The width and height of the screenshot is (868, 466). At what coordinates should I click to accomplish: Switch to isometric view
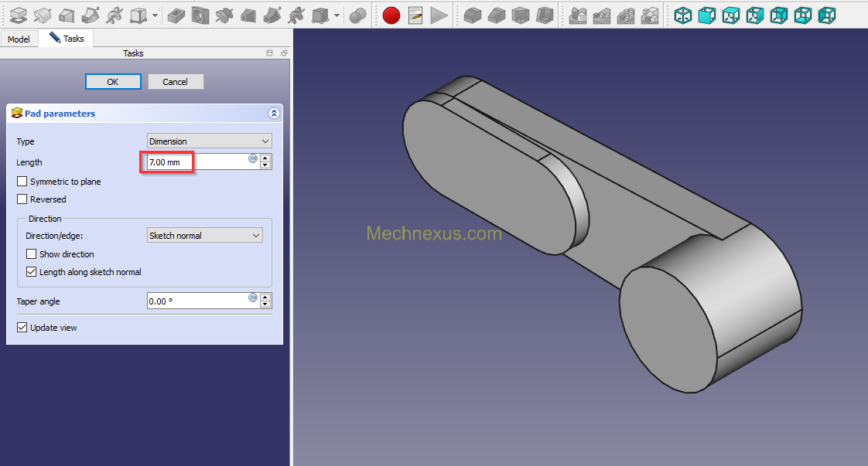point(683,15)
